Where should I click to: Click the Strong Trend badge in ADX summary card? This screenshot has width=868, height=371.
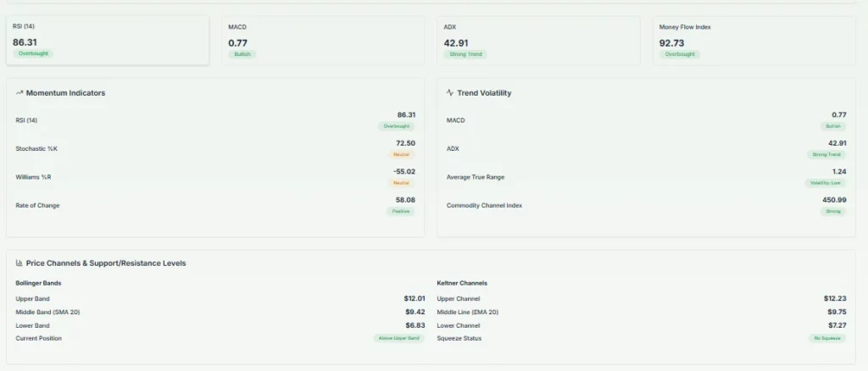pos(465,54)
